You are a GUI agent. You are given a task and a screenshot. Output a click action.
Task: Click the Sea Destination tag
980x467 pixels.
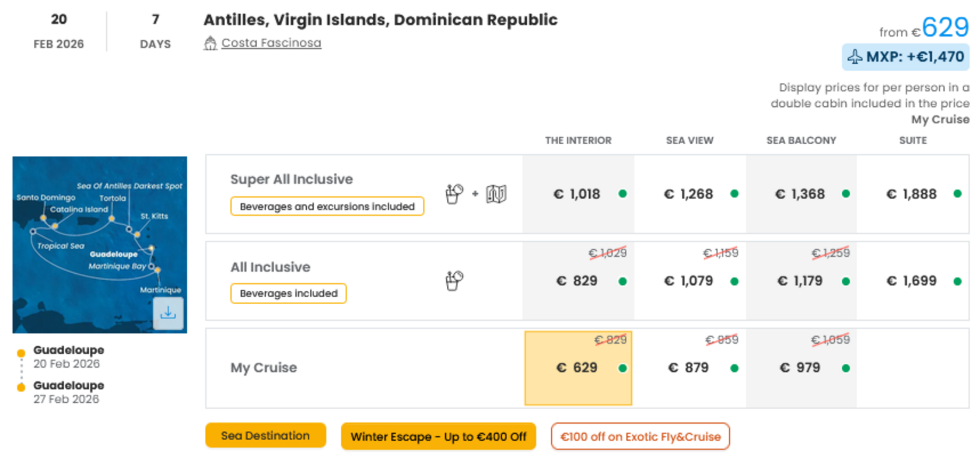[x=265, y=435]
